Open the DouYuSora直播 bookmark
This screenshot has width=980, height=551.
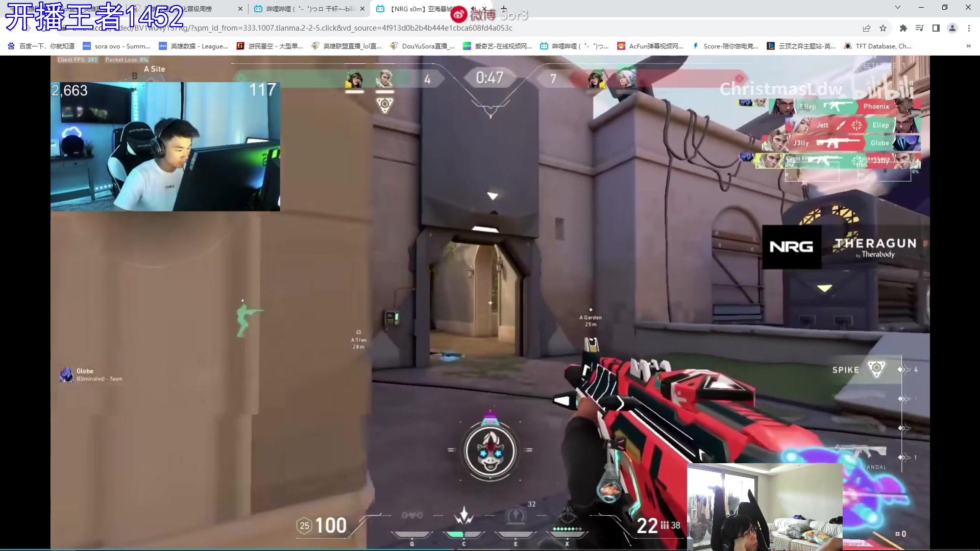(422, 46)
